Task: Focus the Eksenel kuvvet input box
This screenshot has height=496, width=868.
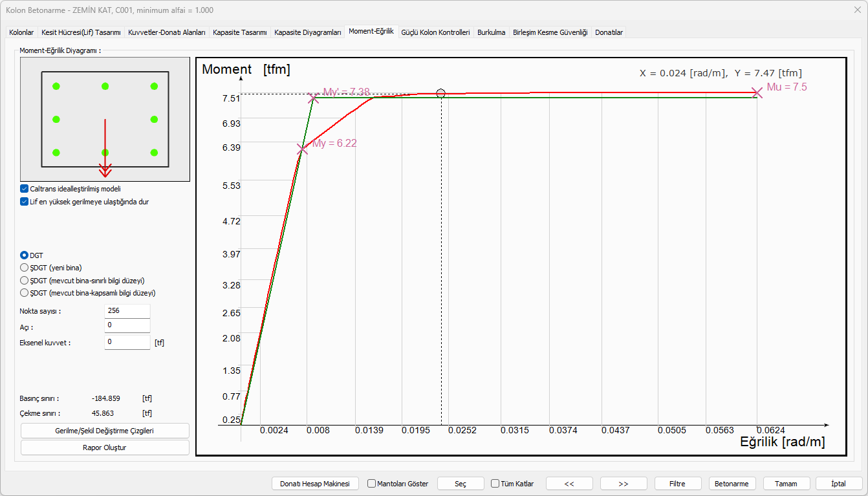Action: click(x=127, y=342)
